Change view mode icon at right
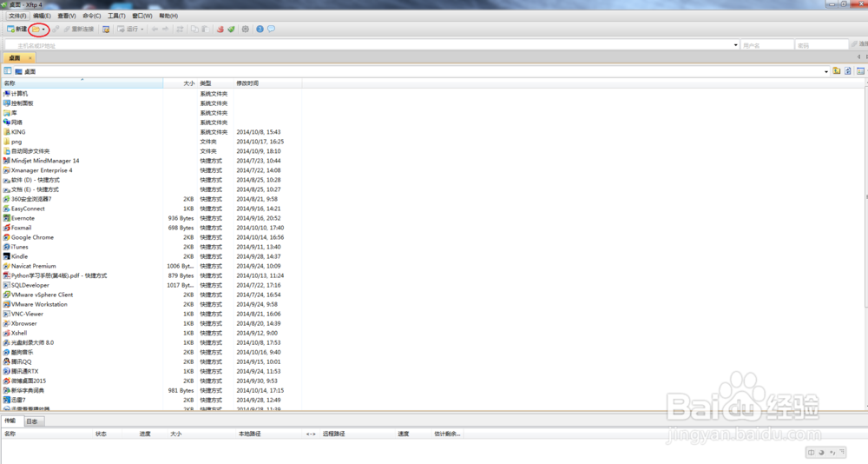This screenshot has width=868, height=464. pos(860,71)
